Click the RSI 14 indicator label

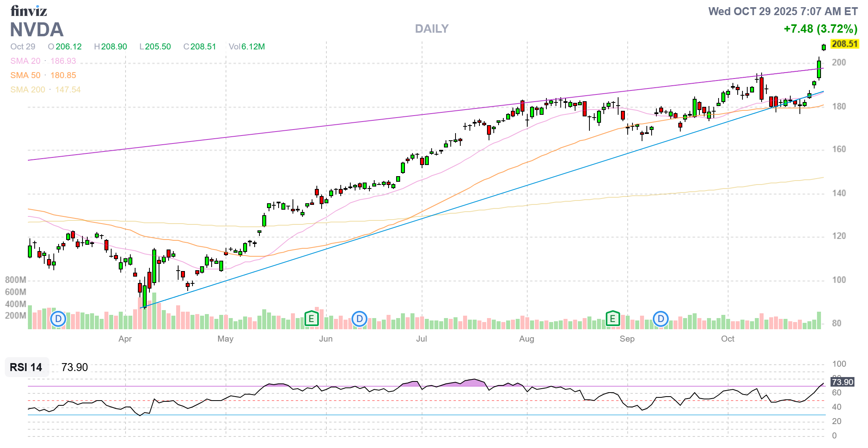click(x=26, y=367)
